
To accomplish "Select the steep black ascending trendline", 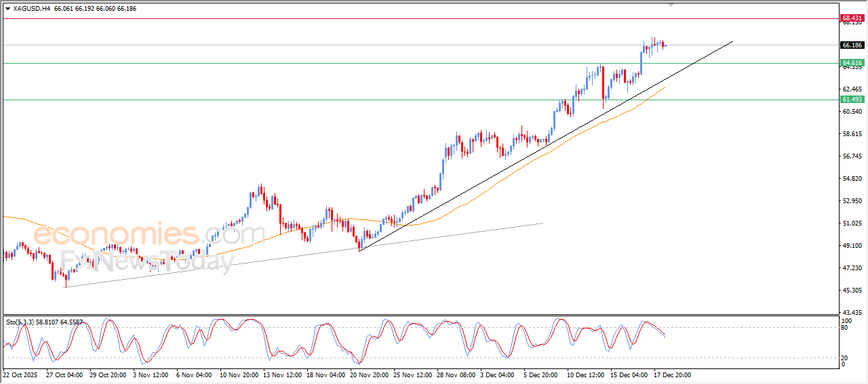I will [x=546, y=146].
